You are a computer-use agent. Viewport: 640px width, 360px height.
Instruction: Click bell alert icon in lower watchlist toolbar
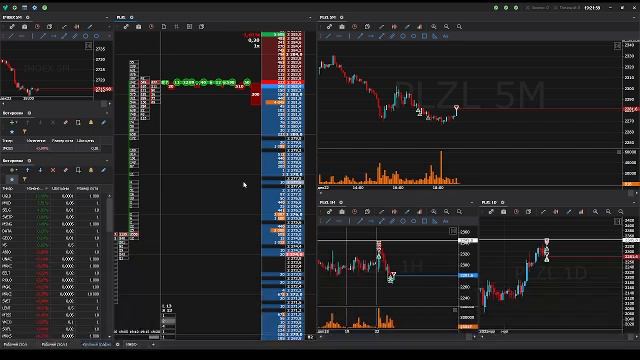pyautogui.click(x=91, y=170)
